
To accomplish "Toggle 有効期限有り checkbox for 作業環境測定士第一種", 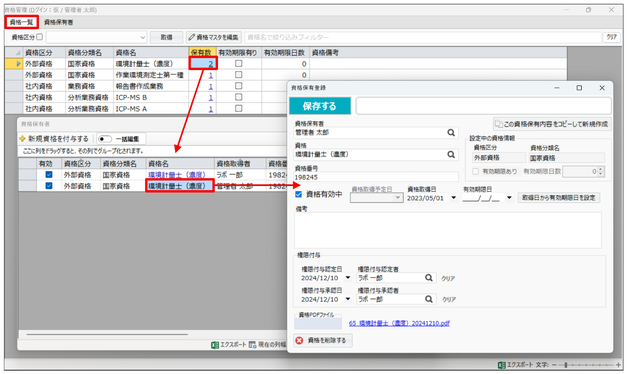I will tap(239, 74).
